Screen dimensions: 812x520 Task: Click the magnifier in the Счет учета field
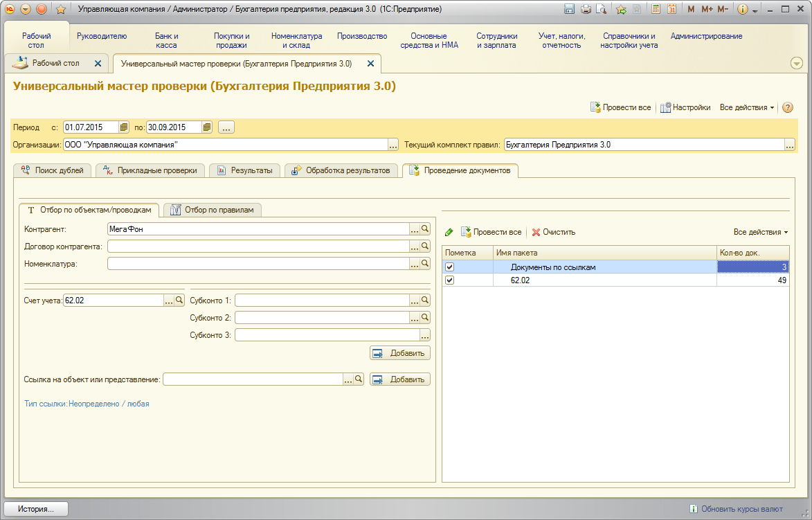pos(179,301)
